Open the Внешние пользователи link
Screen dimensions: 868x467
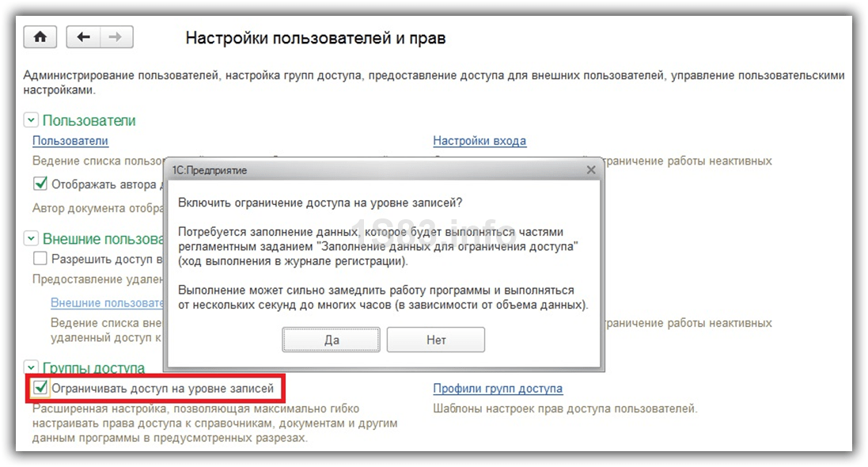click(x=108, y=303)
